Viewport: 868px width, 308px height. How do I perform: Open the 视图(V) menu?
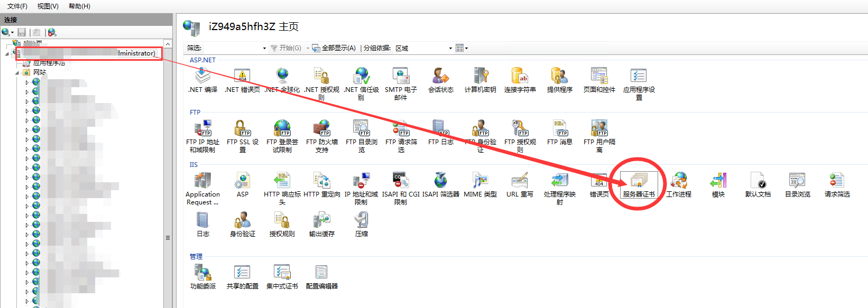click(x=48, y=6)
